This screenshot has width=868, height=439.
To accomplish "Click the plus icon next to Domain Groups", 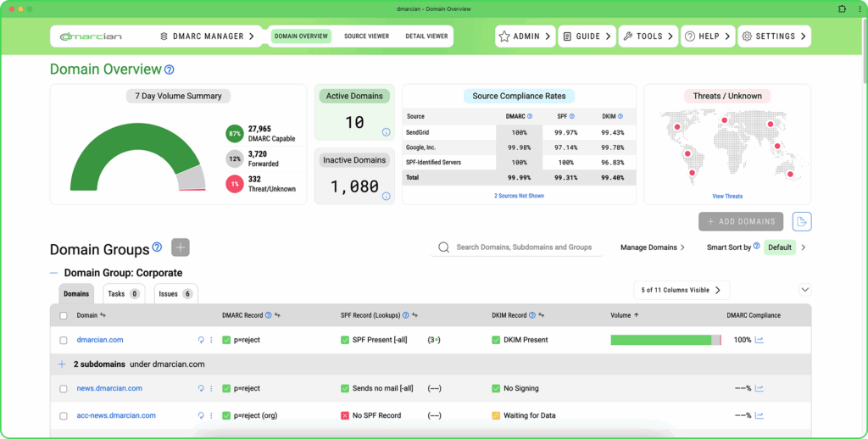I will coord(181,247).
